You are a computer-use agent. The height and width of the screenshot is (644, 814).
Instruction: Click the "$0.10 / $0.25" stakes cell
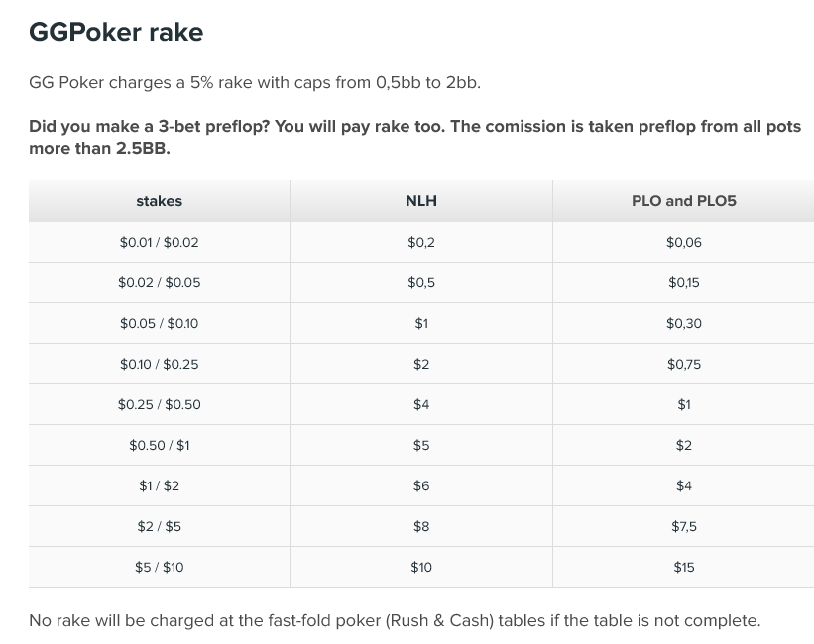tap(159, 364)
